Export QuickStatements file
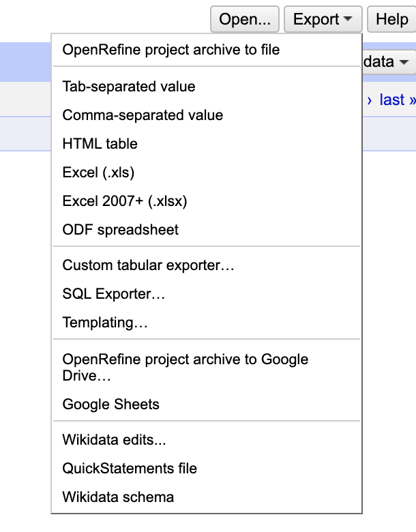This screenshot has width=416, height=532. click(x=207, y=468)
